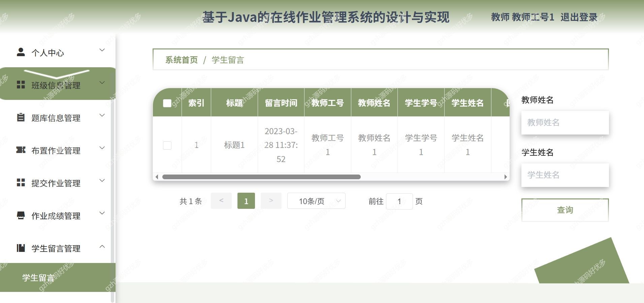Viewport: 644px width, 303px height.
Task: Click the 学生留言管理 book icon
Action: (x=21, y=248)
